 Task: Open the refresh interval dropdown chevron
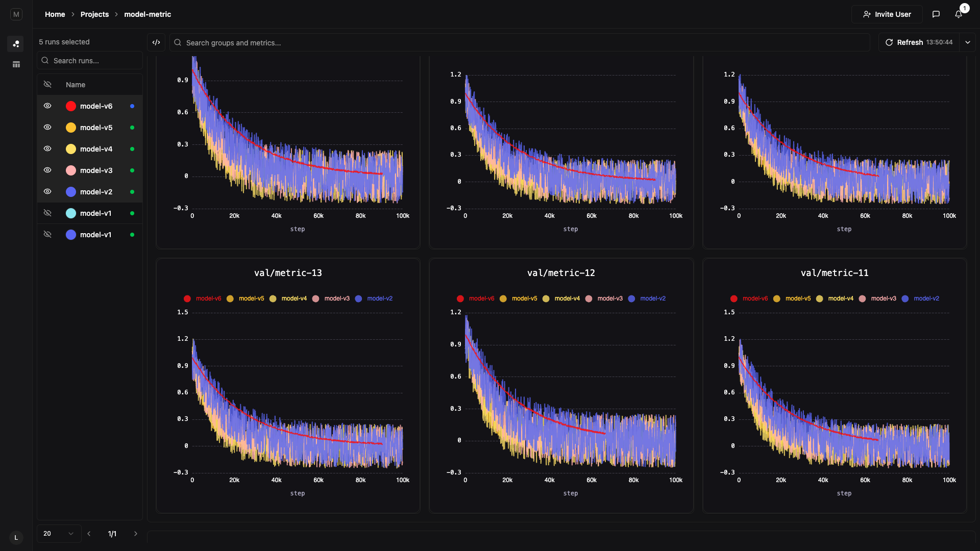coord(968,42)
